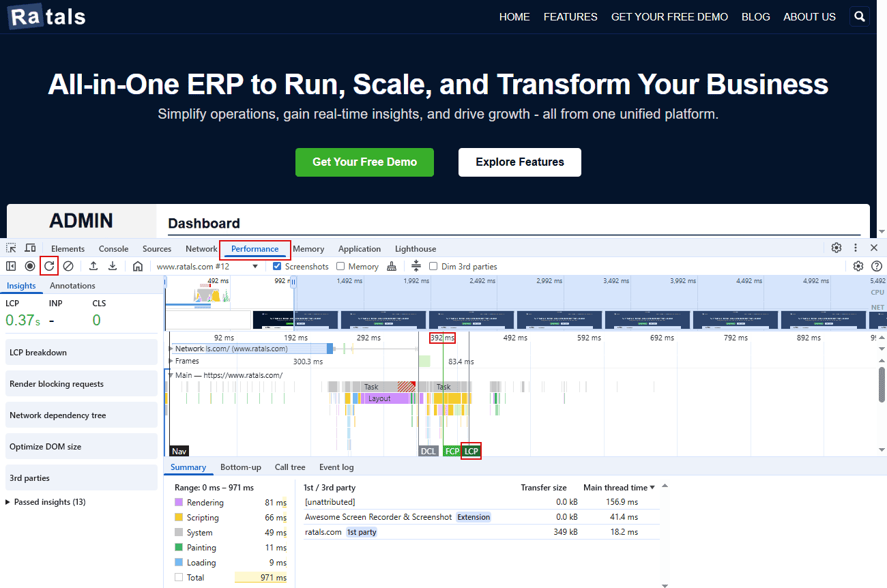Open the ABOUT US navigation link

(x=809, y=16)
